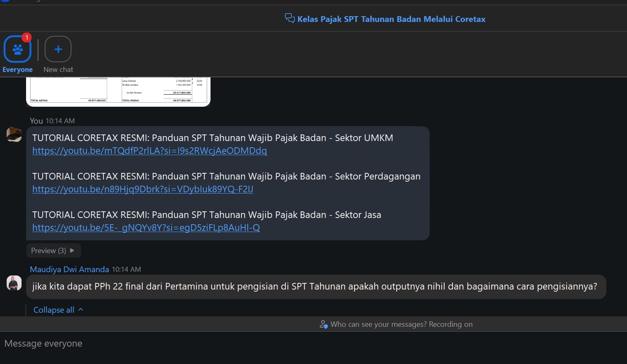This screenshot has height=364, width=627.
Task: Expand the Preview (3) link previews
Action: coord(53,251)
